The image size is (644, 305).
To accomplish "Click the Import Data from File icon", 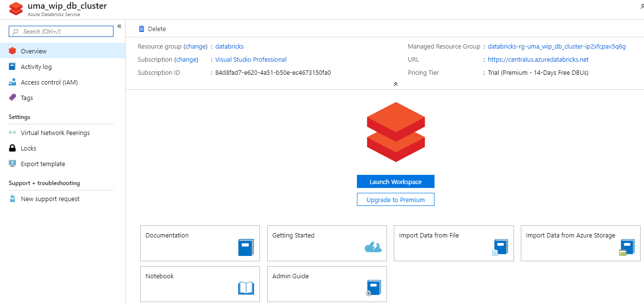I will click(500, 247).
